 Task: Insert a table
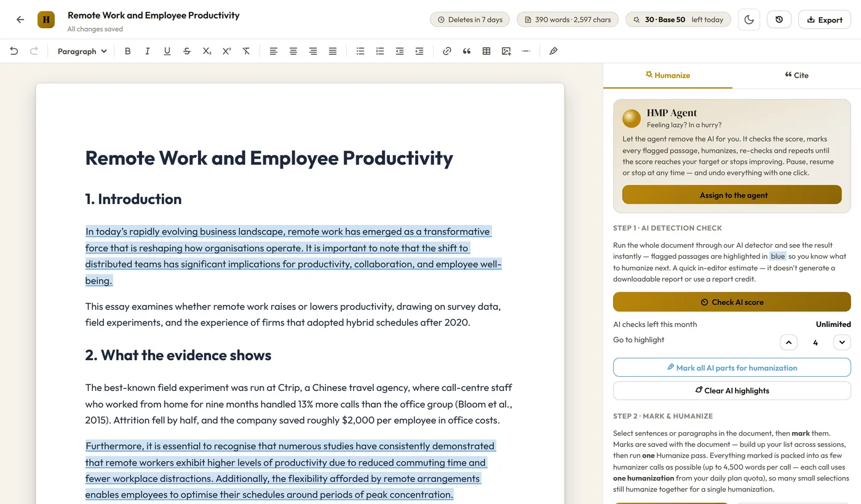click(486, 52)
